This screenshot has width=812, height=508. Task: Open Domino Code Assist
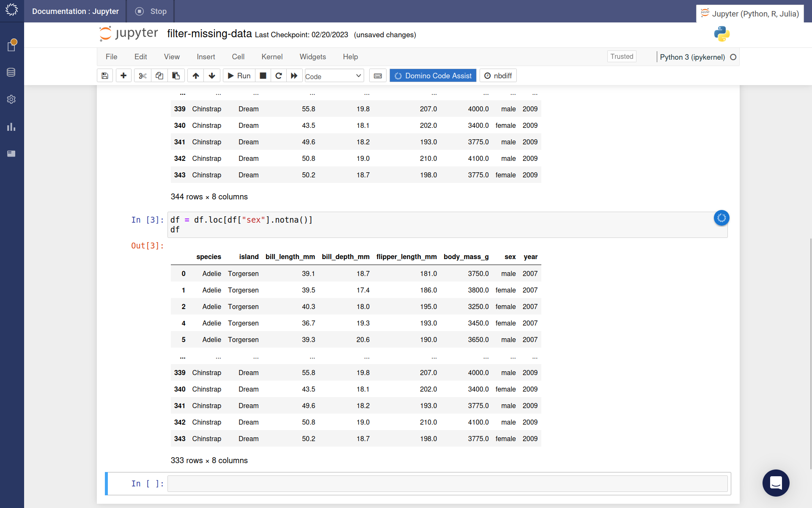click(433, 76)
